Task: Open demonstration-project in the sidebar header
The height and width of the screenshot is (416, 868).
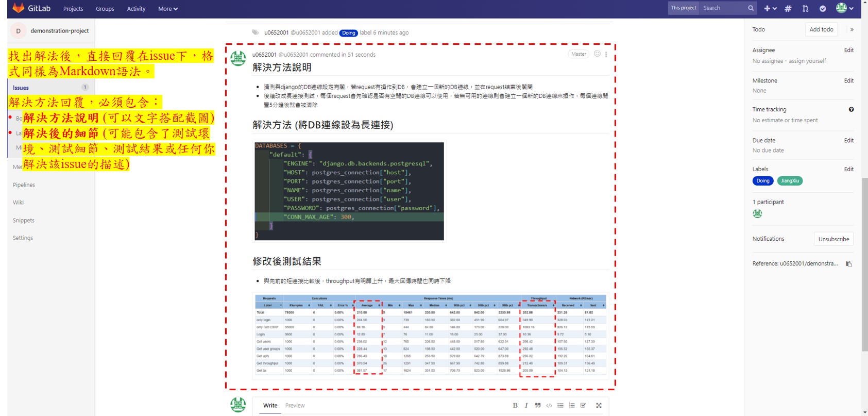Action: 59,31
